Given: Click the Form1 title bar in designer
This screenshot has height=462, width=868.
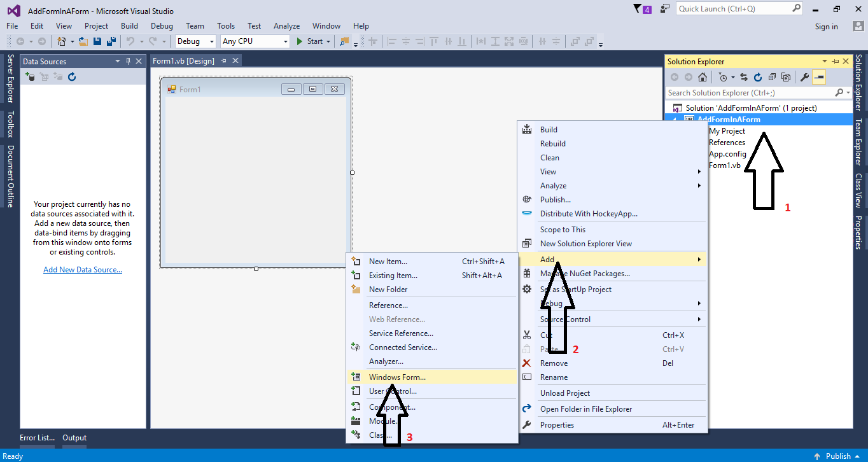Looking at the screenshot, I should pyautogui.click(x=255, y=89).
